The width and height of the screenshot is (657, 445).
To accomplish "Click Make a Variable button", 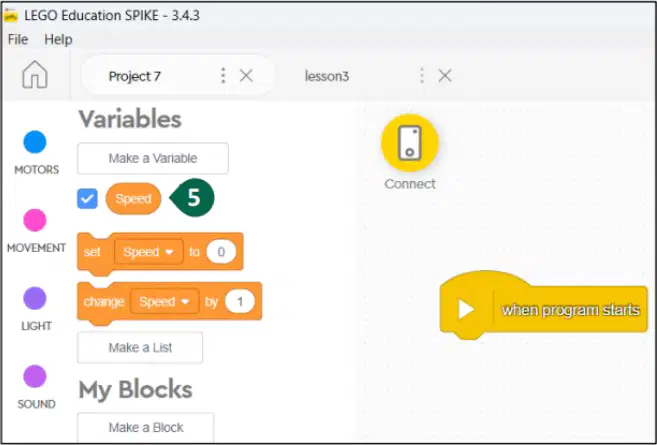I will click(x=153, y=158).
